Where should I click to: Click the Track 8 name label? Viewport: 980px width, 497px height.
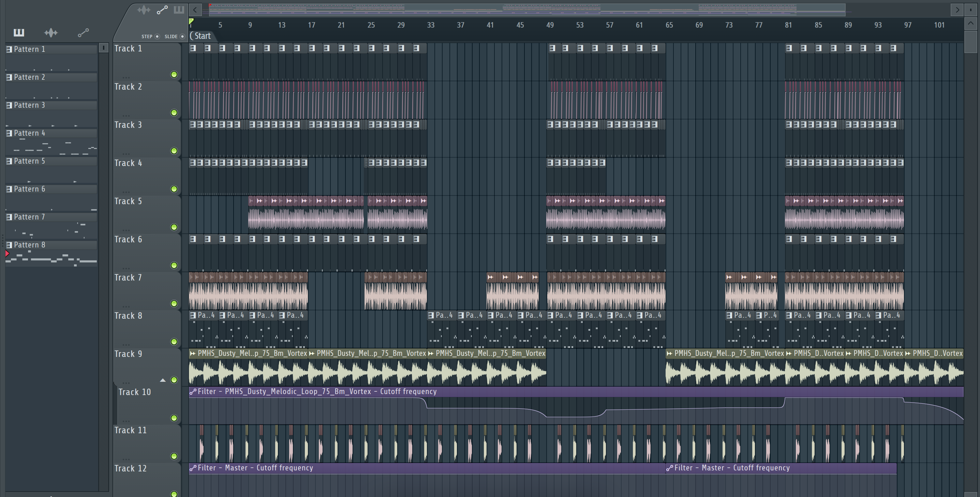click(128, 316)
